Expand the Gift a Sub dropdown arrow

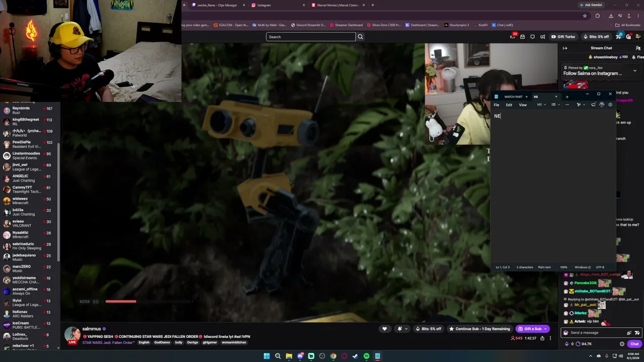tap(545, 329)
